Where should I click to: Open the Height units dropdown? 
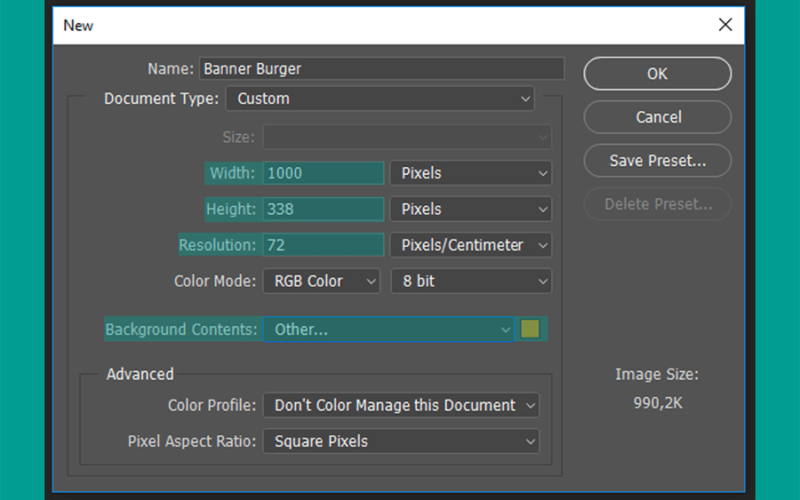[471, 209]
